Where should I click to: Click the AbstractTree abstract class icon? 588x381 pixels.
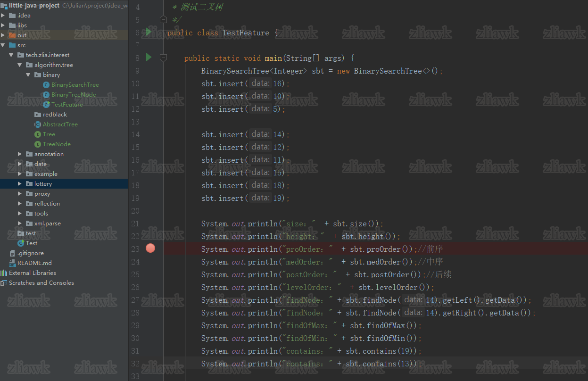(x=38, y=124)
